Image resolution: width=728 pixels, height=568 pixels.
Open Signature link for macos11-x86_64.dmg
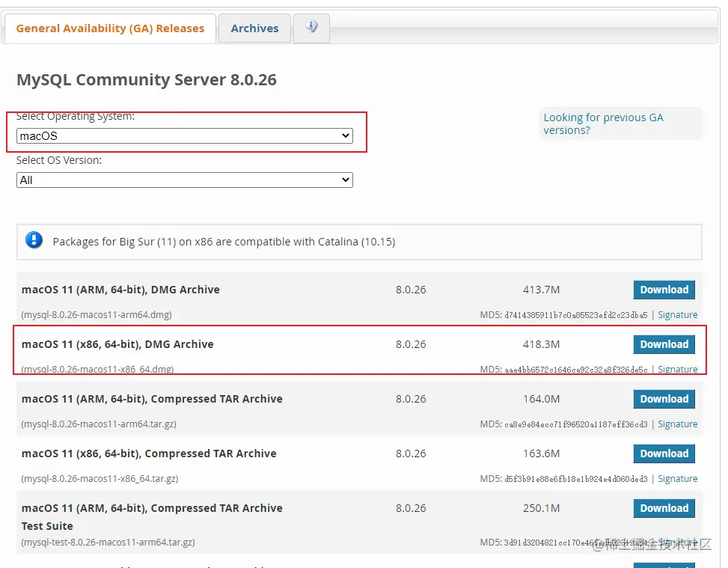point(677,369)
